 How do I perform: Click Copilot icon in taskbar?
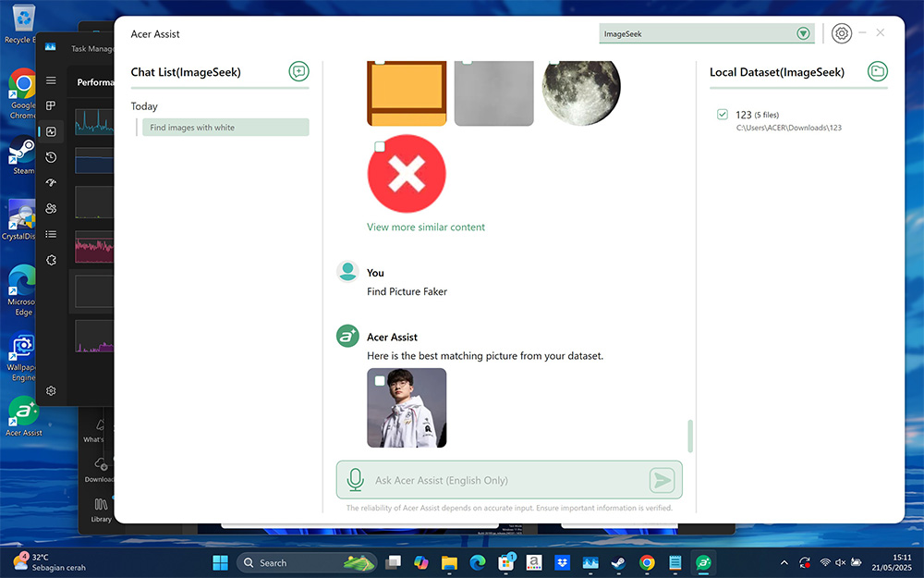click(420, 562)
